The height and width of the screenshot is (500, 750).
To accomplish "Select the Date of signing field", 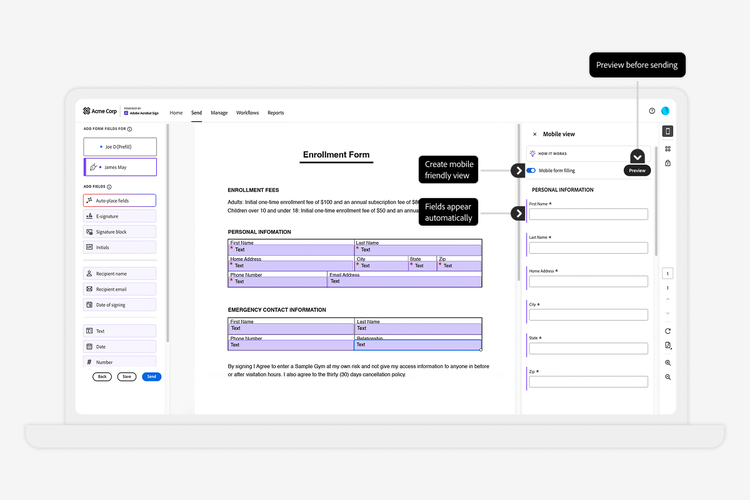I will click(x=119, y=304).
